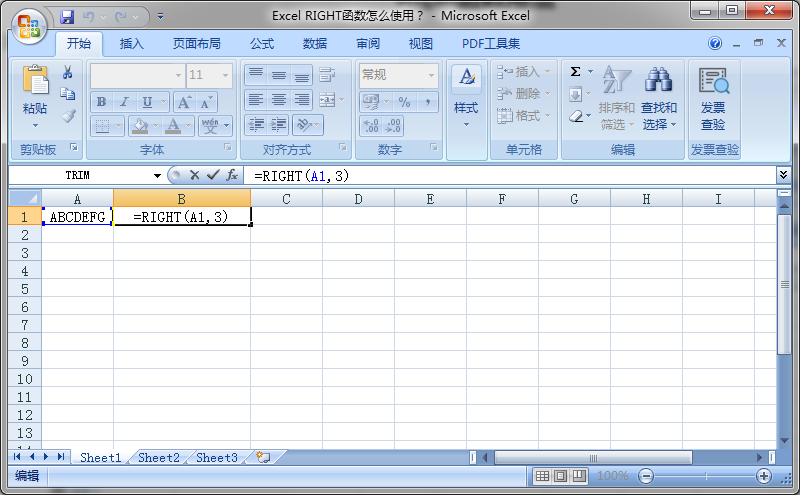Click the Decrease Decimal icon
The height and width of the screenshot is (495, 800).
[x=393, y=126]
